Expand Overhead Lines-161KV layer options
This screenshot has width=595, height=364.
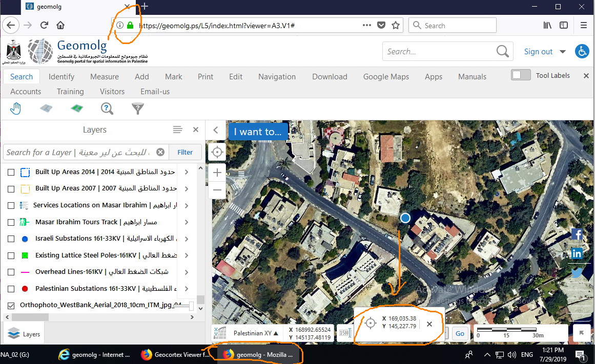point(187,272)
